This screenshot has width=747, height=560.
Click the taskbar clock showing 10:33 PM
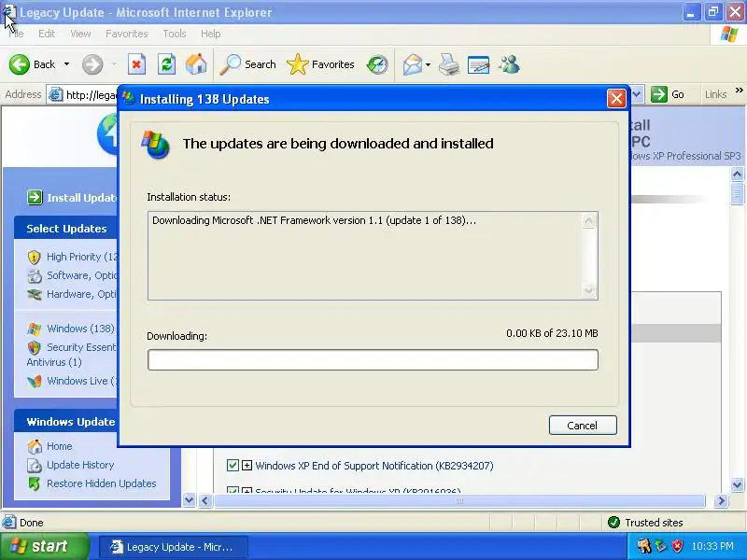click(x=712, y=546)
